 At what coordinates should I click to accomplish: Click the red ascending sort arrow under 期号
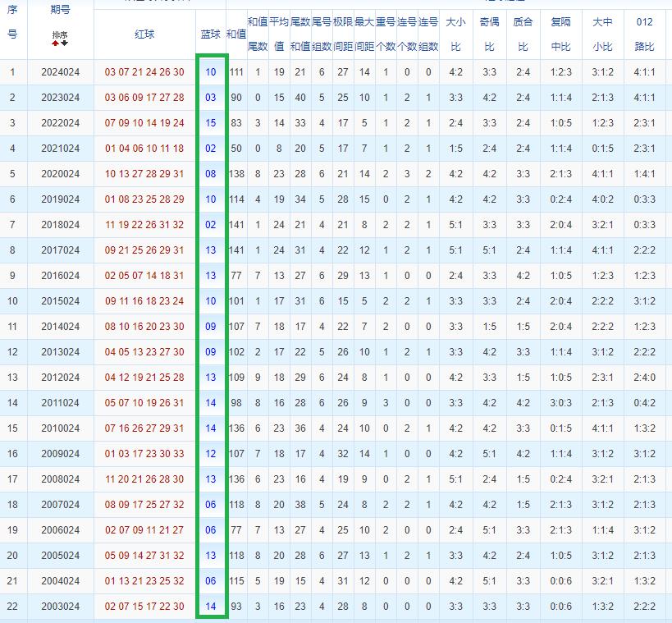pyautogui.click(x=56, y=44)
